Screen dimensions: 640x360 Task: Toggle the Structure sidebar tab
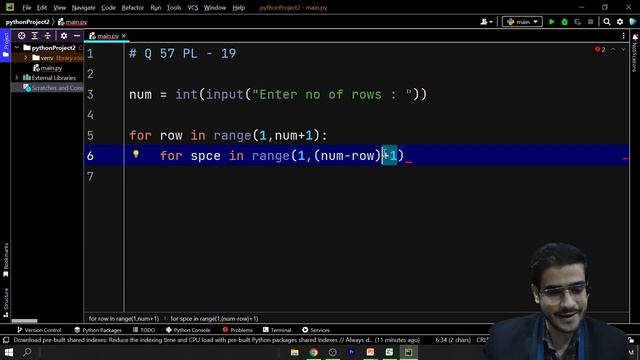pos(5,302)
